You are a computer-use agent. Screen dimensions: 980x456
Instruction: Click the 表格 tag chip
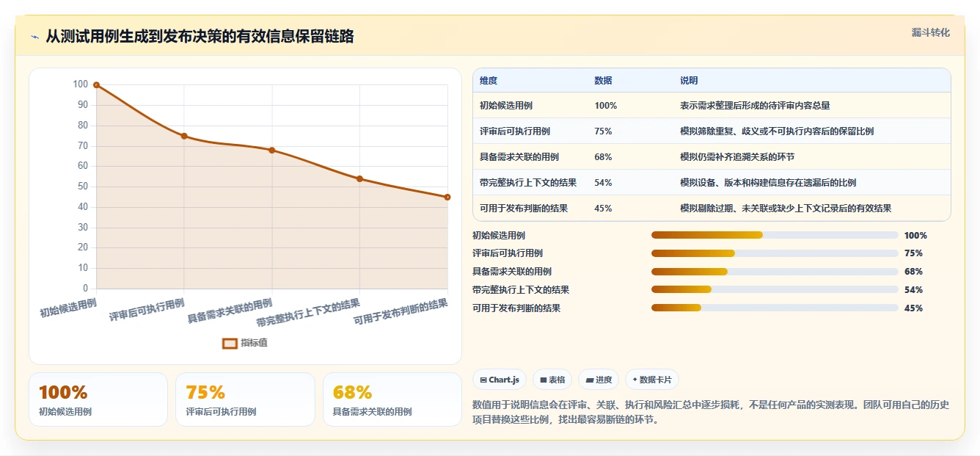coord(552,380)
